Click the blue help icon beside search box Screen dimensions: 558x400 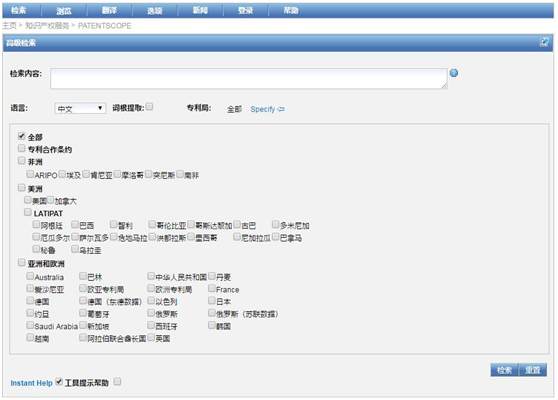tap(454, 73)
